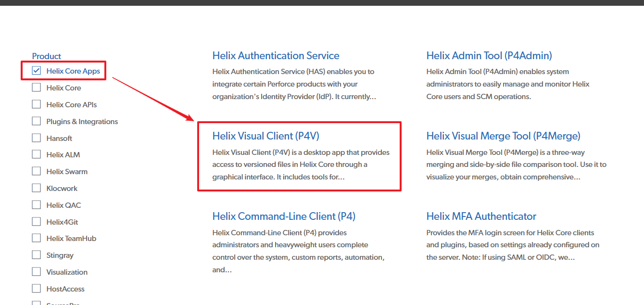Tick the Stingray checkbox
The image size is (644, 305).
[36, 255]
